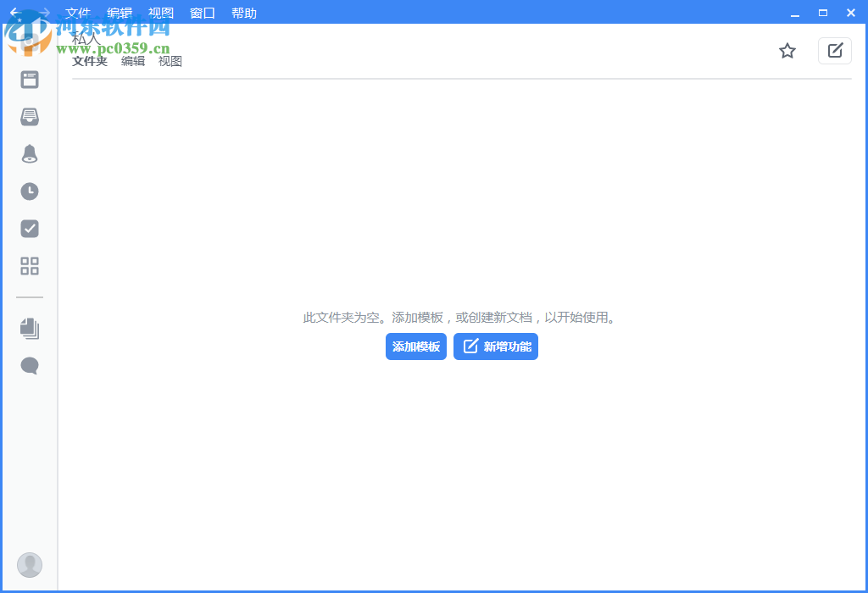
Task: Open the 文件 menu
Action: point(77,13)
